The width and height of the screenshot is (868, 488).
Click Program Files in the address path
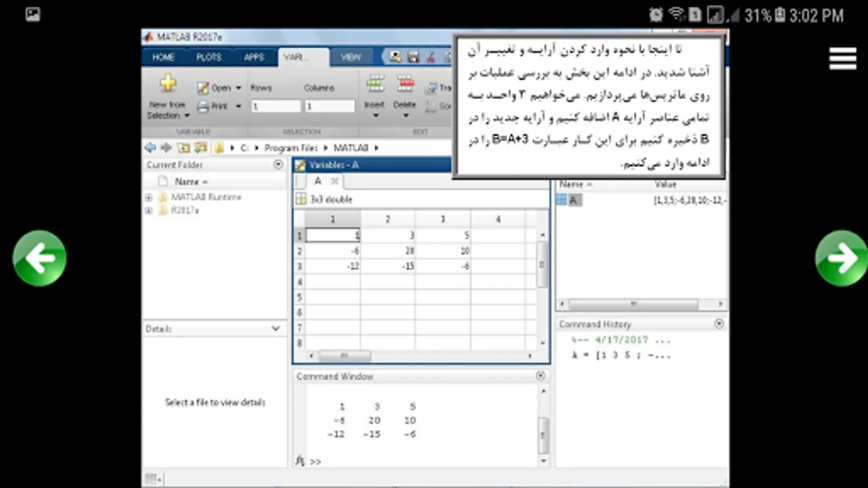pos(291,147)
